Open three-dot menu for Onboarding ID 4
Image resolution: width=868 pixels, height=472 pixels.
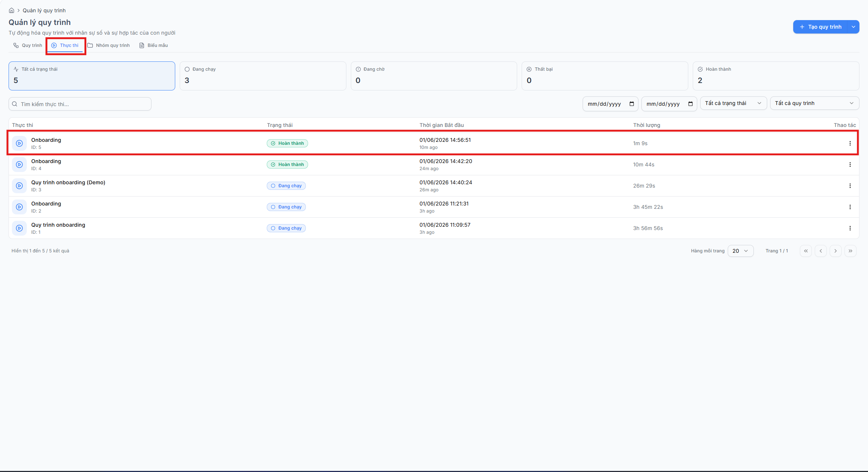point(850,165)
